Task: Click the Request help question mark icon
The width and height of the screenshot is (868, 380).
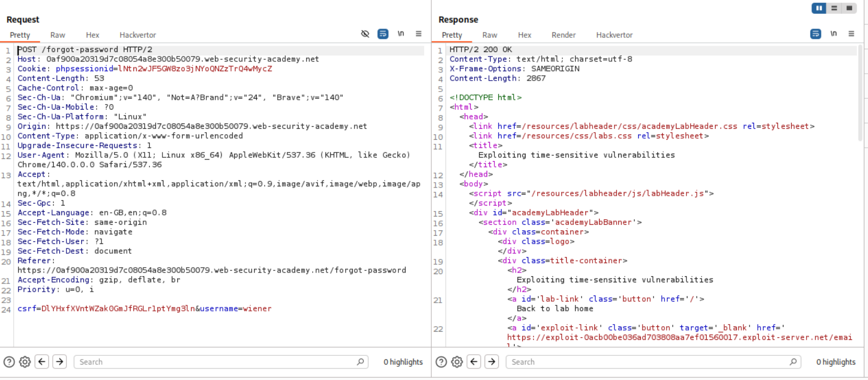Action: pyautogui.click(x=9, y=362)
